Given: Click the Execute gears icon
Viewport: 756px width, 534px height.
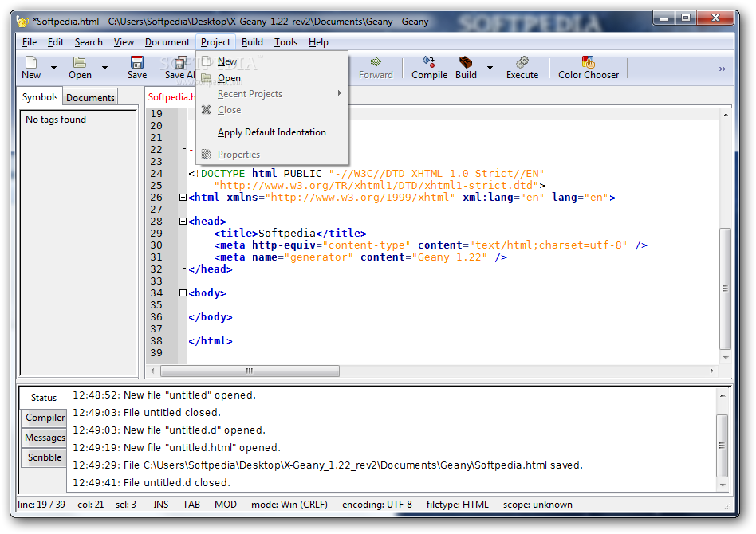Looking at the screenshot, I should coord(522,61).
